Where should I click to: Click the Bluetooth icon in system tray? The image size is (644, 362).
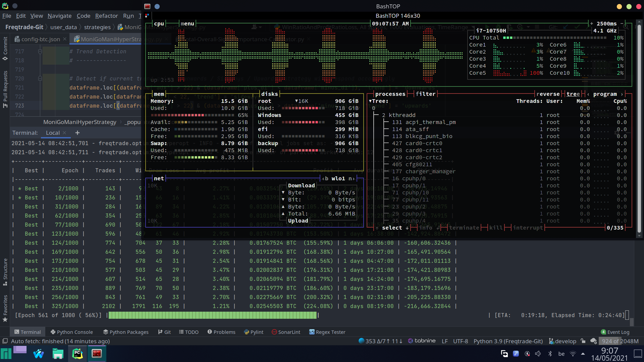click(x=550, y=354)
